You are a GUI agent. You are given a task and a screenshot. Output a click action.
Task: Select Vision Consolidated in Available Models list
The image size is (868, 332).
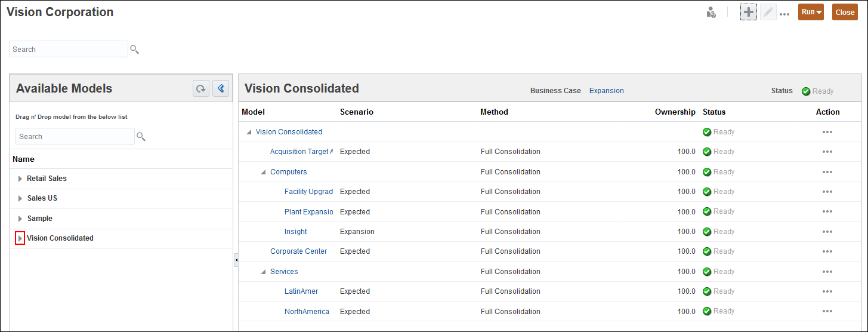click(60, 238)
